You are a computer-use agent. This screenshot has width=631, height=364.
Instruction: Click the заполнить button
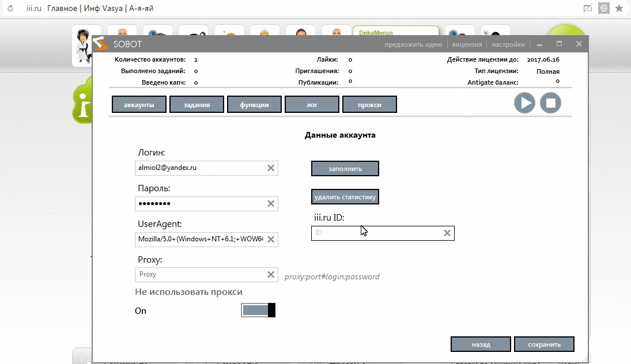tap(345, 169)
